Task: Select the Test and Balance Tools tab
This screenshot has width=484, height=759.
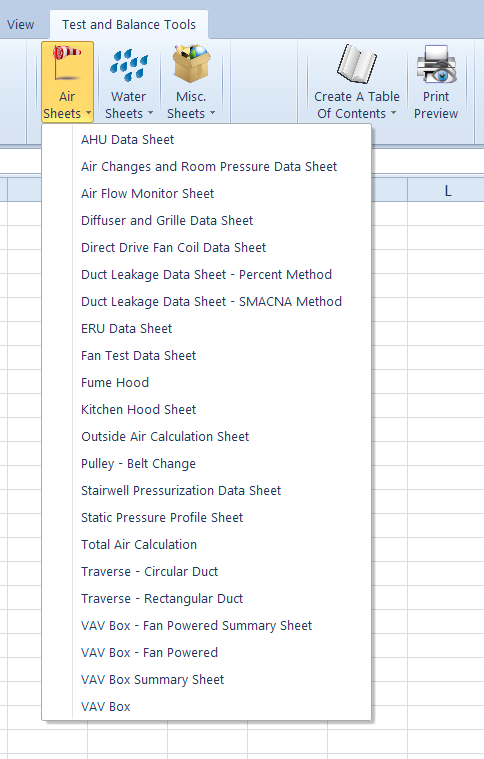Action: pyautogui.click(x=129, y=25)
